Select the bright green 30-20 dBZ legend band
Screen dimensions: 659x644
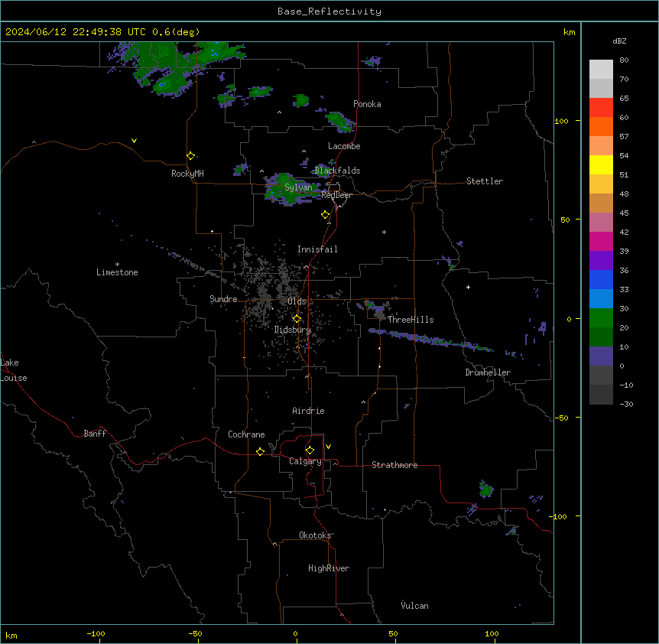[x=601, y=318]
